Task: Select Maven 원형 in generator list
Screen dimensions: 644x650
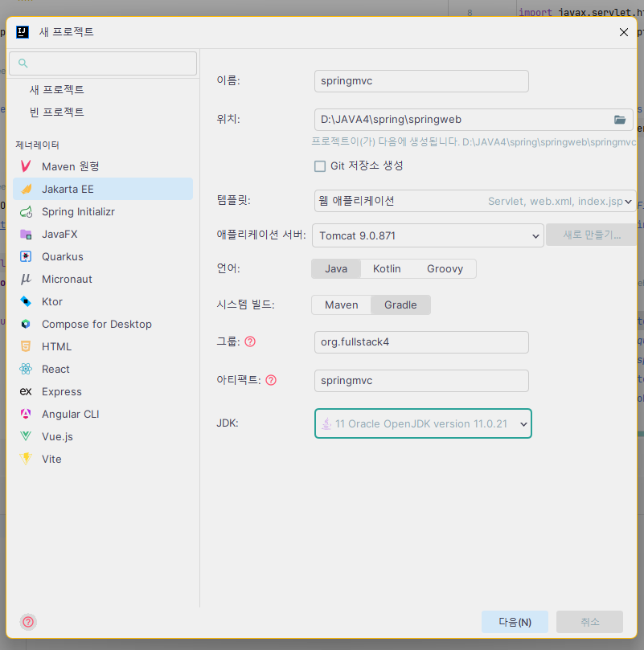Action: (x=103, y=166)
